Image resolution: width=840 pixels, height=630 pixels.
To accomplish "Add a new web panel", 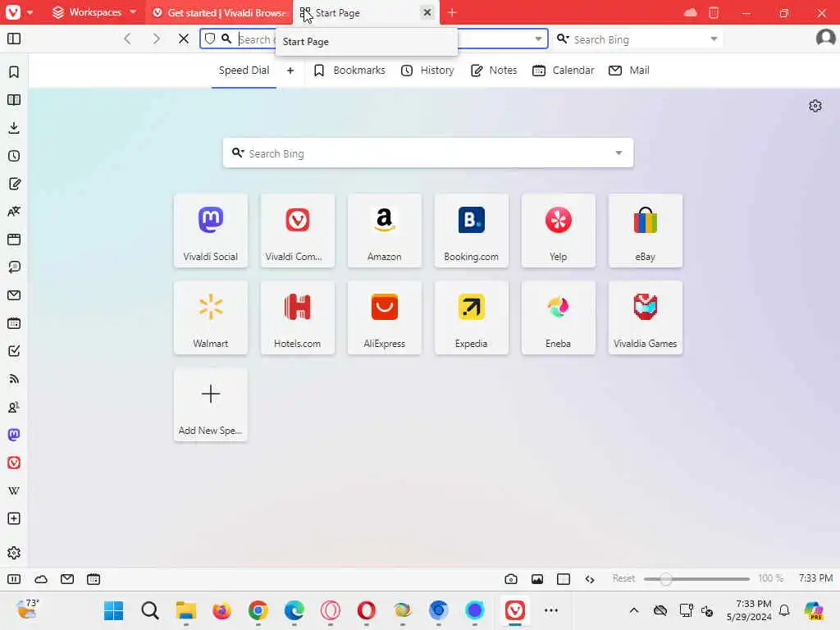I will click(x=14, y=518).
